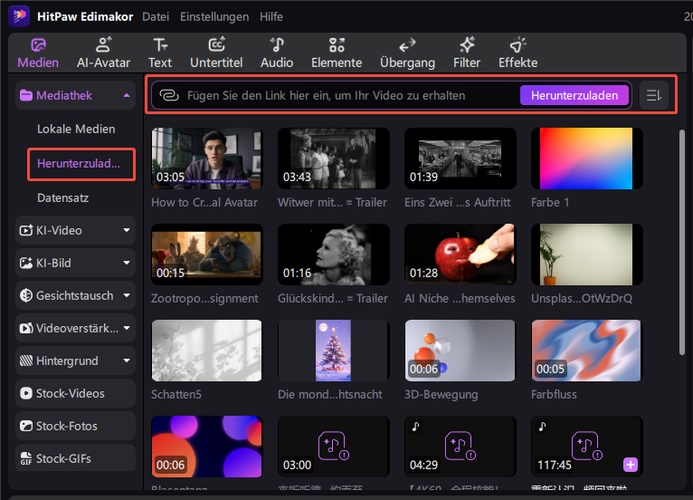Viewport: 693px width, 500px height.
Task: Open the Elemente panel
Action: (x=337, y=52)
